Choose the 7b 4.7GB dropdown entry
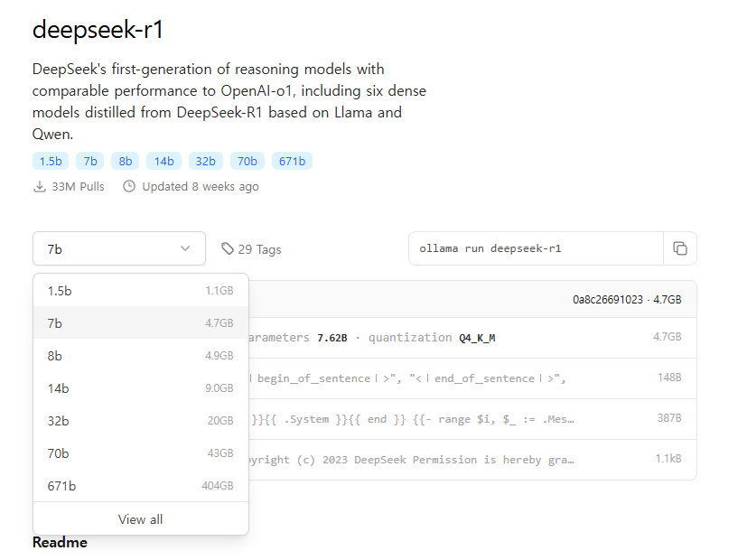 [x=140, y=323]
